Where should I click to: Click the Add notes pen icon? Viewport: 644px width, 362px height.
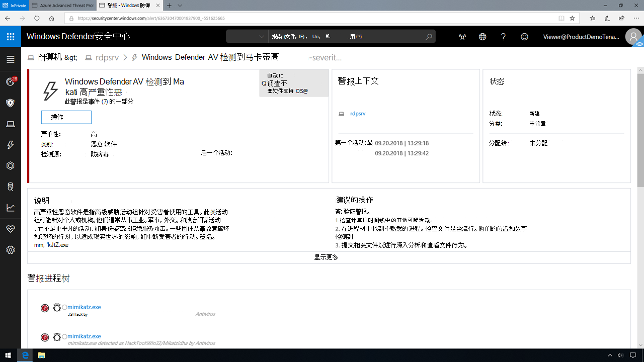[607, 18]
